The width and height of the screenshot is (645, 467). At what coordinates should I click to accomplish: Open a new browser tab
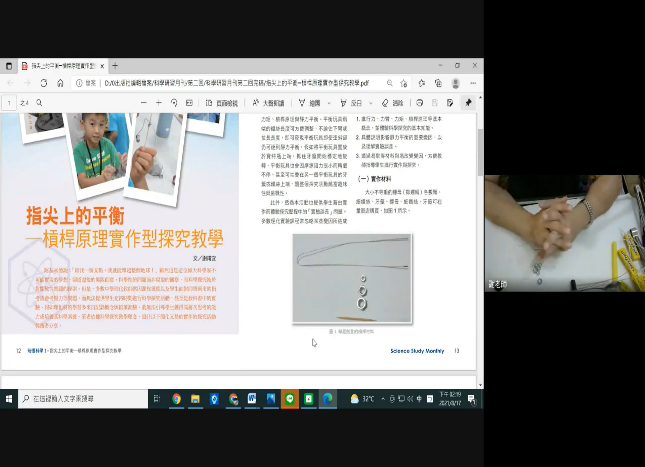(x=115, y=66)
